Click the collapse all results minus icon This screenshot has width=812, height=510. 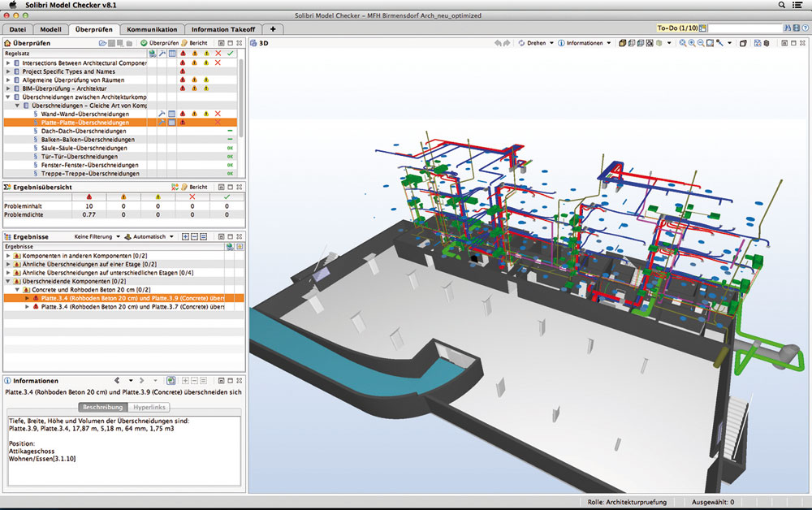(x=194, y=236)
